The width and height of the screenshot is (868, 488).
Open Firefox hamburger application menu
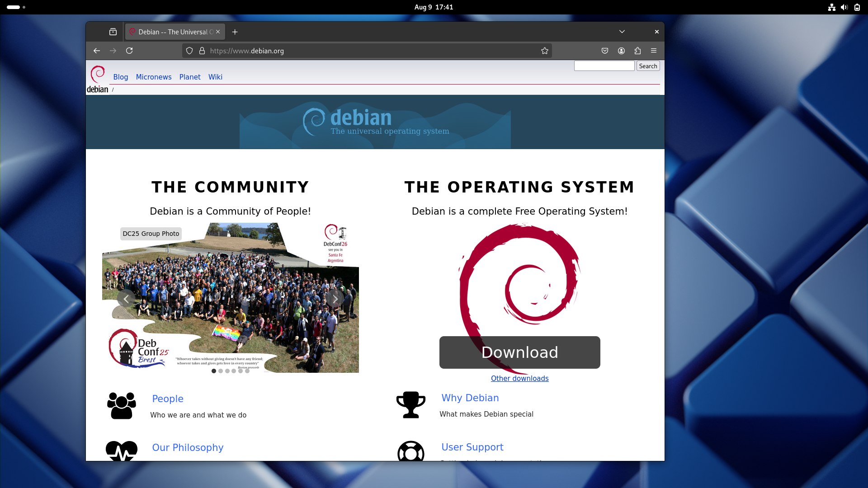tap(654, 51)
